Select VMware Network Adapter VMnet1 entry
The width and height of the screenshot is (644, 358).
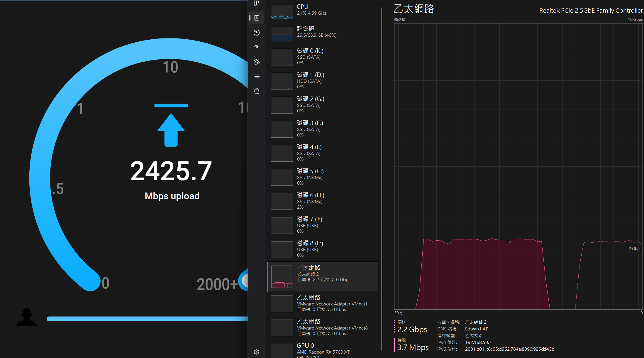coord(323,303)
